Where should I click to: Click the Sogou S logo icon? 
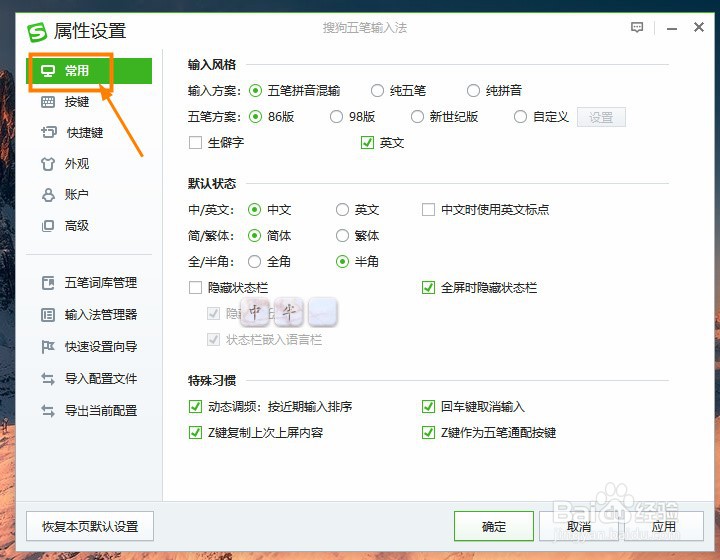click(37, 32)
